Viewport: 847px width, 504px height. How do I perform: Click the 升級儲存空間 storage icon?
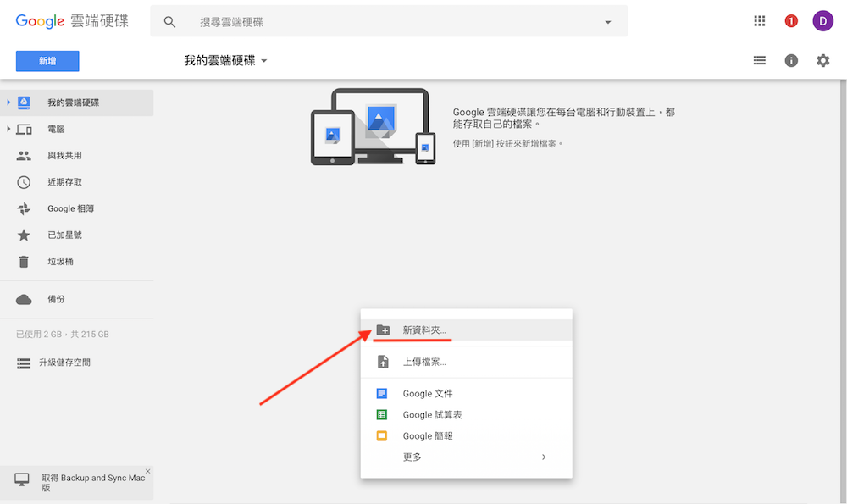pyautogui.click(x=24, y=363)
